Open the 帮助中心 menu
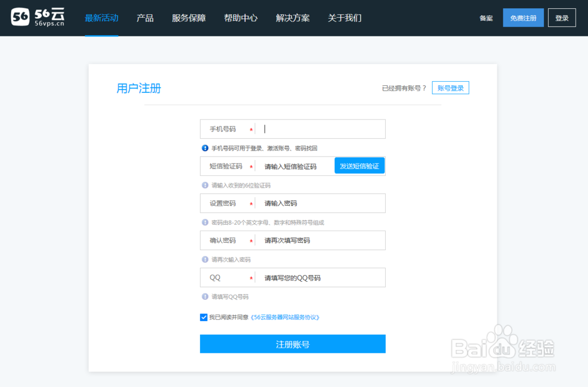Screen dimensions: 588x387 pos(240,18)
